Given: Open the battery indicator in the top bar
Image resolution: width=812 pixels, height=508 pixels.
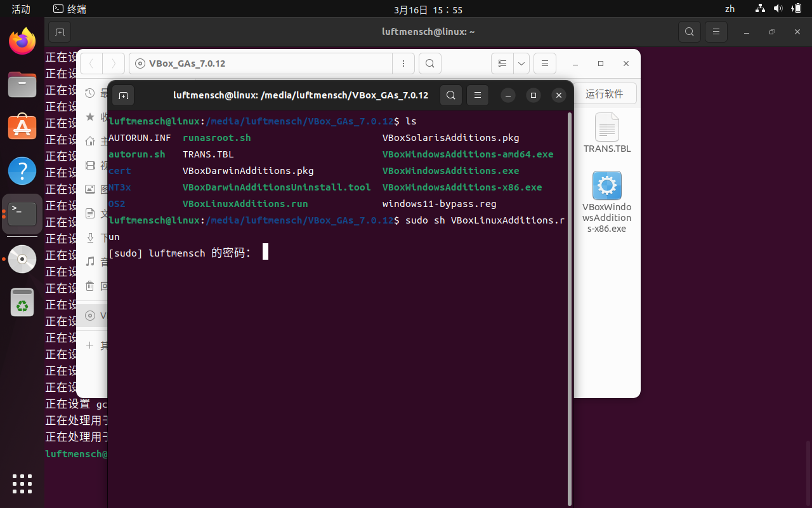Looking at the screenshot, I should tap(797, 9).
